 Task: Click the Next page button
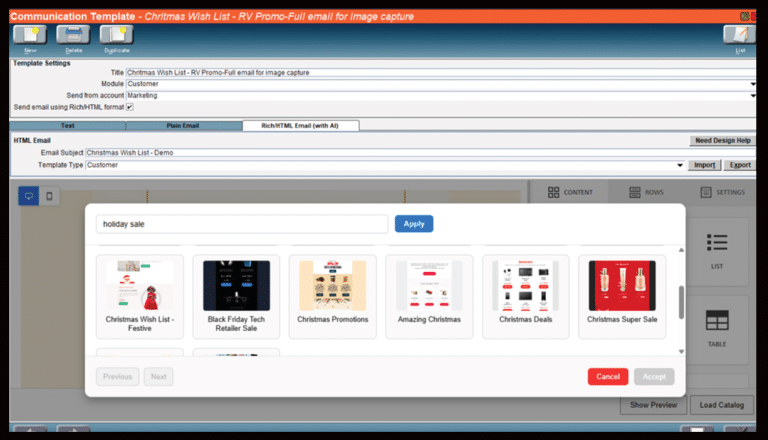(158, 377)
